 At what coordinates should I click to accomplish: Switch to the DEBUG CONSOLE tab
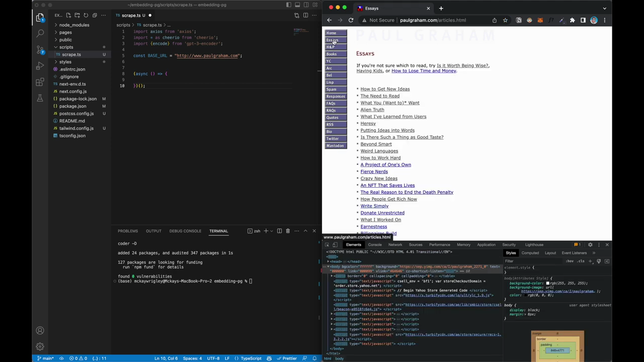[x=185, y=231]
